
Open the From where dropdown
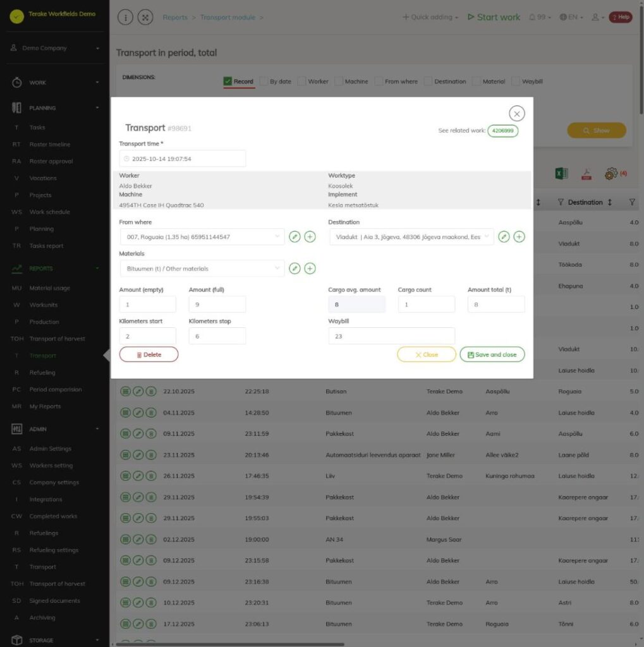coord(202,237)
